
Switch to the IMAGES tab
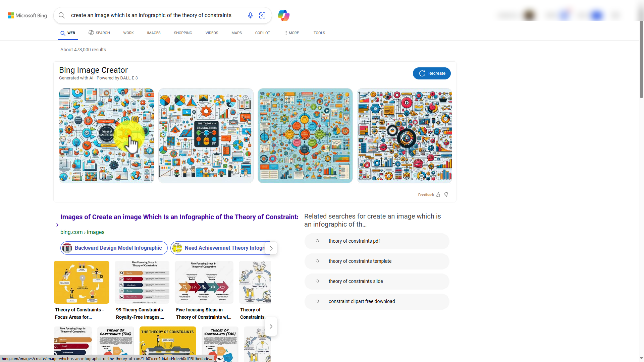(x=154, y=33)
